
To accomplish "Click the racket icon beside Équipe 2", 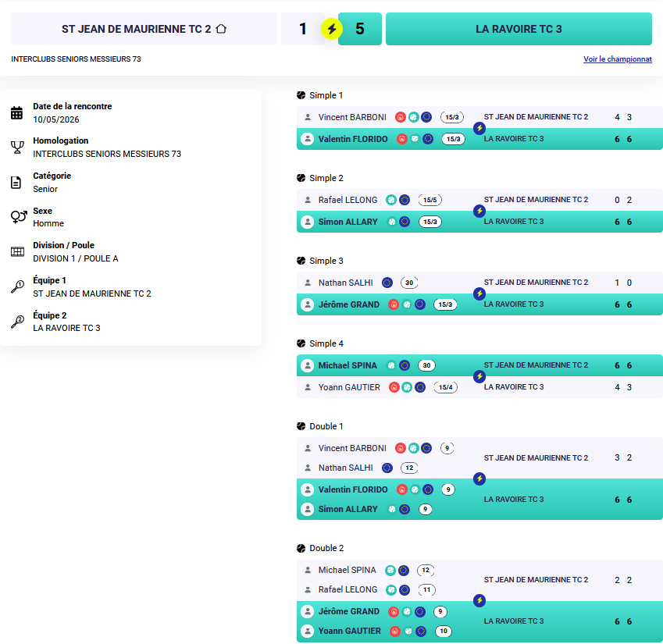I will [x=17, y=322].
